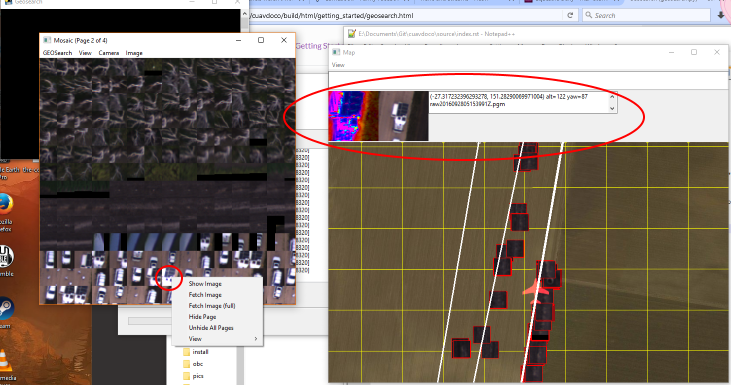Click the browser Search field
This screenshot has height=385, width=731.
point(646,15)
